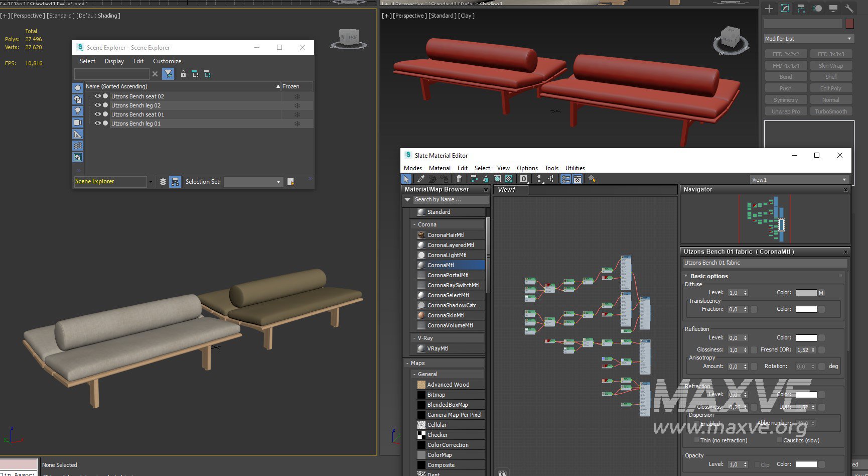Hide Utzons Bench seat 02 via eye icon

coord(98,96)
